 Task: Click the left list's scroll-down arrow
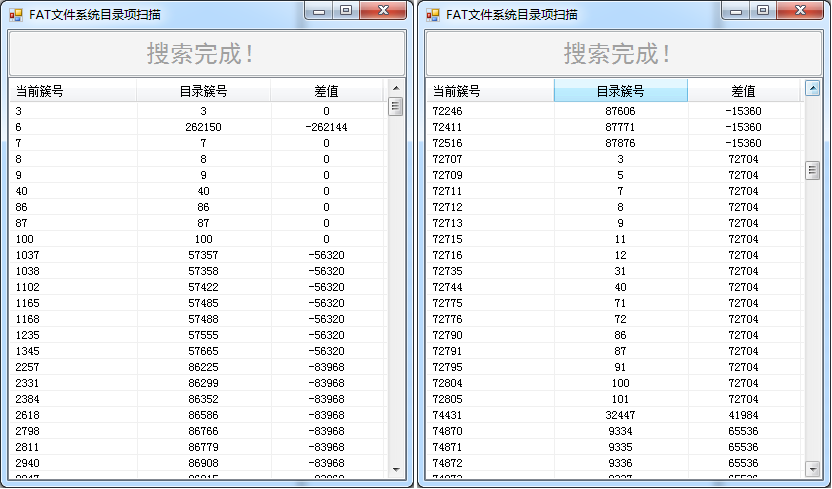coord(395,468)
